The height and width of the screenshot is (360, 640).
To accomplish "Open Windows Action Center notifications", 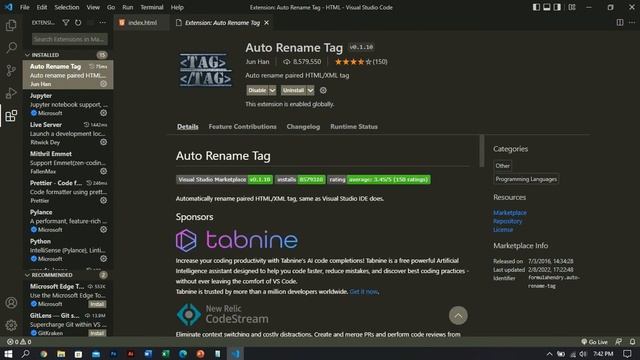I will [627, 353].
